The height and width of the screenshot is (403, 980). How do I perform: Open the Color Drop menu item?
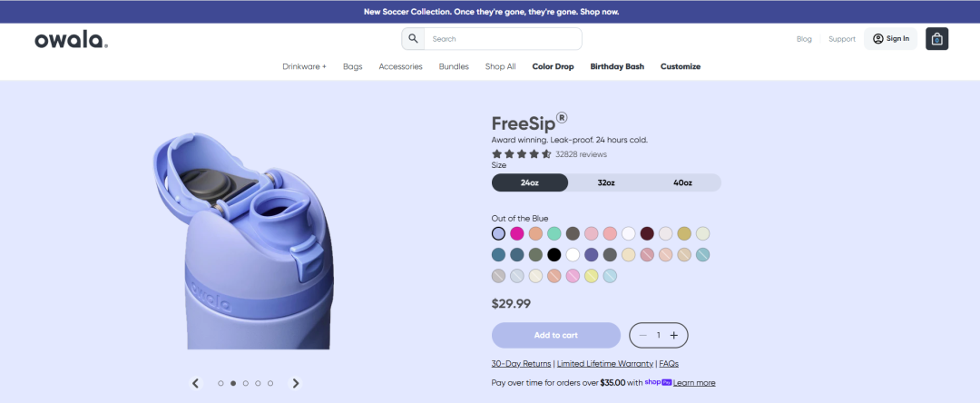click(554, 66)
